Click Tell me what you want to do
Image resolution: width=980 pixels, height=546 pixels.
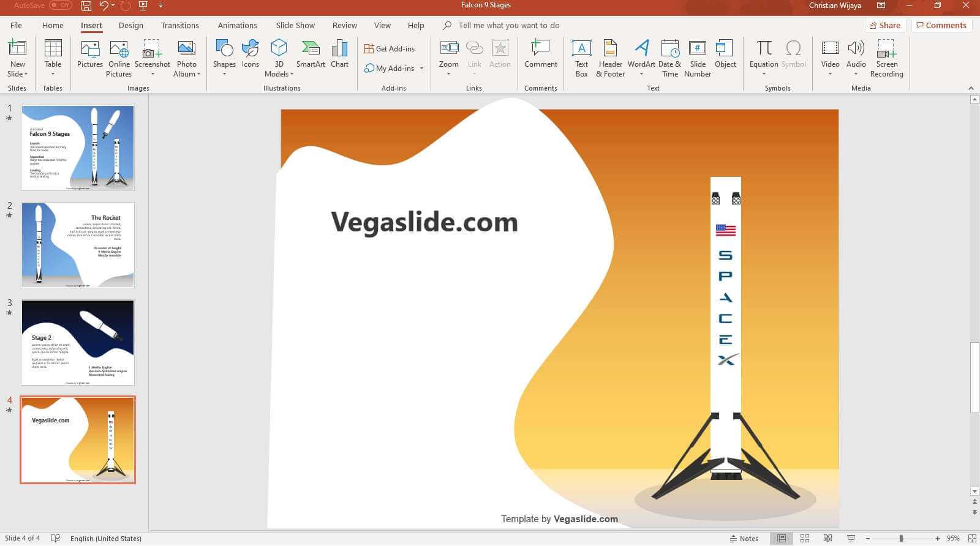click(x=508, y=25)
